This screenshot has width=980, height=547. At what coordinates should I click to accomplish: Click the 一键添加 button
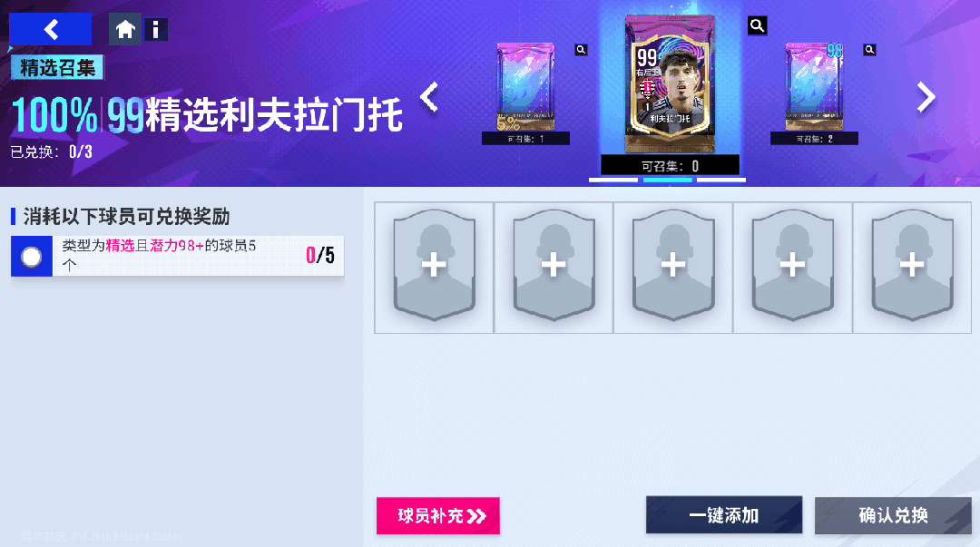pos(724,515)
